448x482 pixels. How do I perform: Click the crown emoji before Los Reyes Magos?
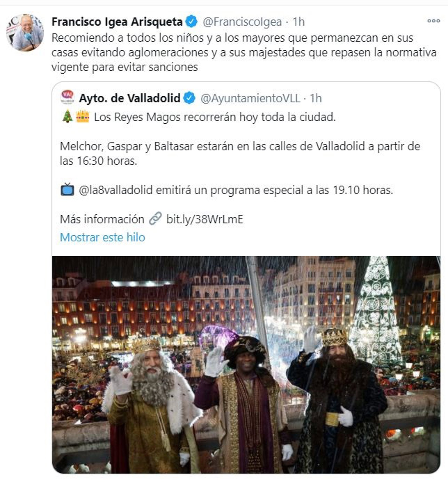pyautogui.click(x=83, y=117)
